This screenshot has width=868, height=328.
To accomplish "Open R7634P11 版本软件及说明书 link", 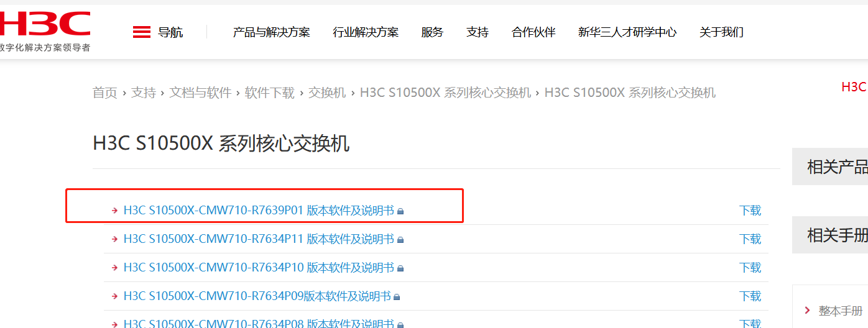I will coord(259,239).
